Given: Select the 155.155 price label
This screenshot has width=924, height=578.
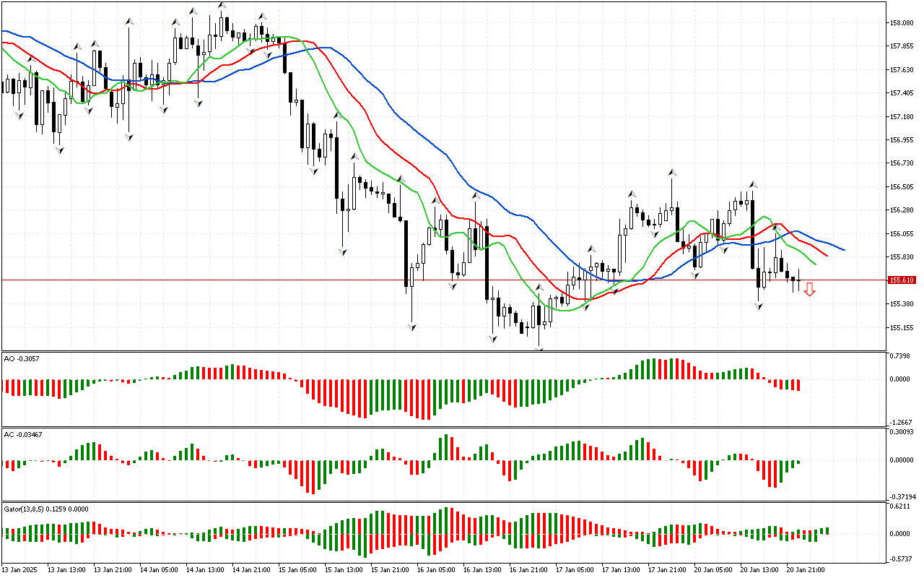Looking at the screenshot, I should (902, 327).
